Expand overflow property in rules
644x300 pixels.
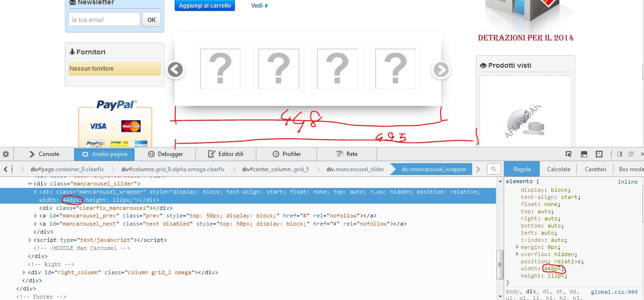click(517, 254)
